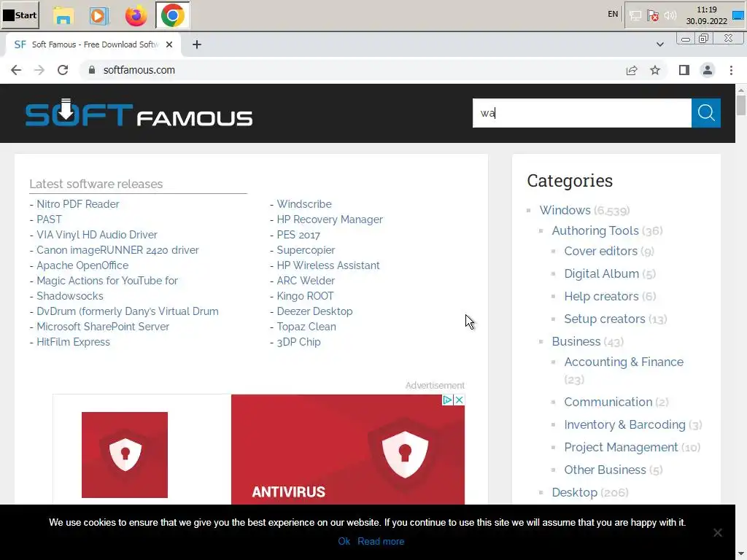Open HP Recovery Manager link

[330, 219]
